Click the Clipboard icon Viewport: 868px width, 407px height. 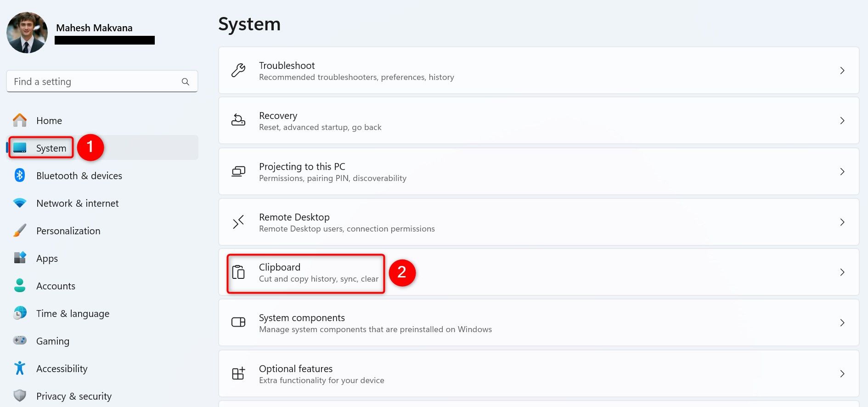point(238,272)
